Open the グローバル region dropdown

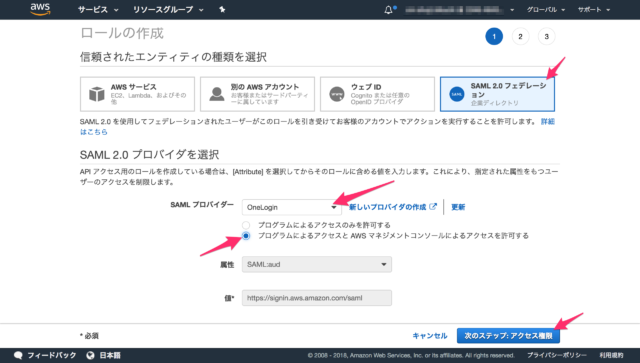(x=546, y=9)
